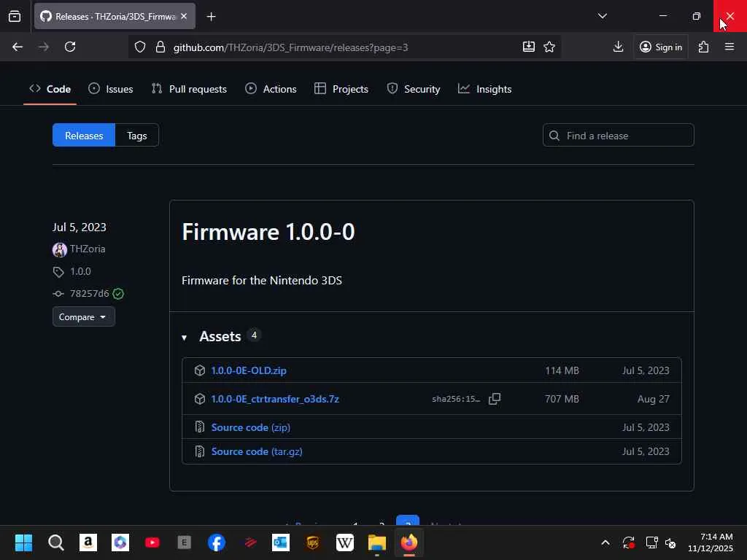This screenshot has height=560, width=747.
Task: Launch YouTube from the taskbar
Action: pyautogui.click(x=152, y=542)
